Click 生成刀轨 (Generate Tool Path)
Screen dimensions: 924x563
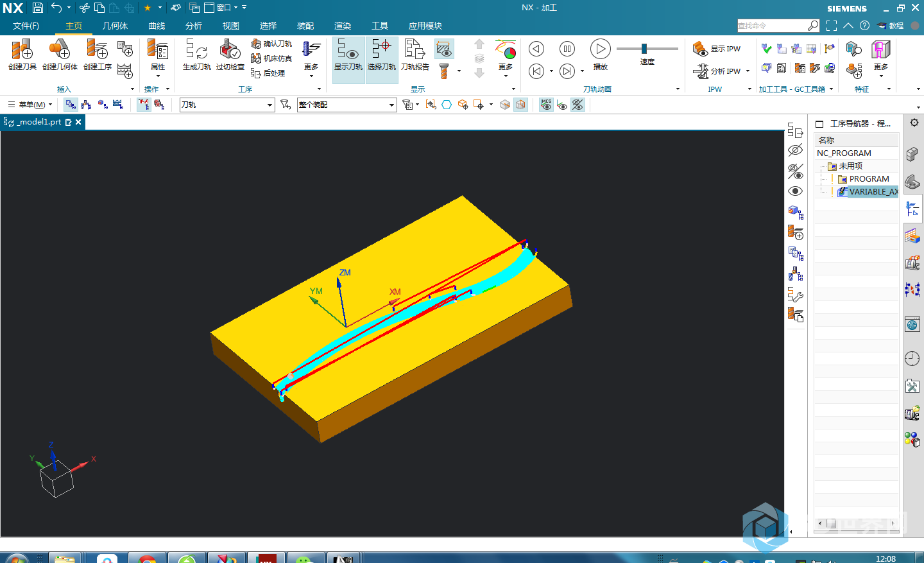tap(196, 55)
